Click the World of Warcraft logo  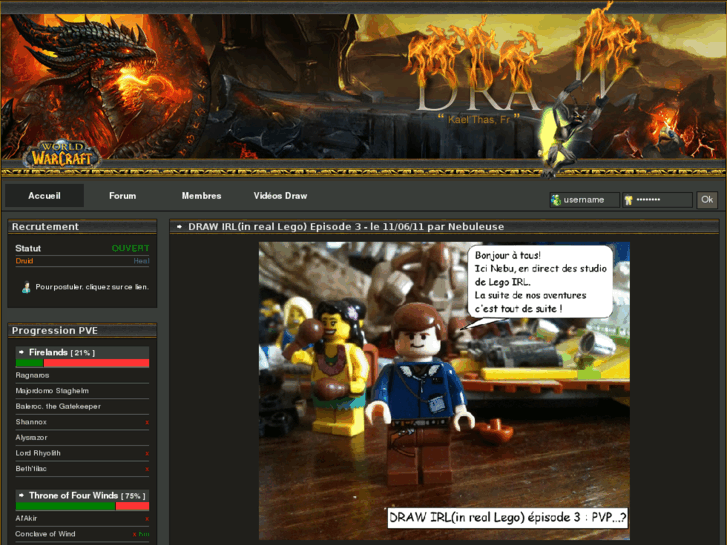tap(62, 155)
